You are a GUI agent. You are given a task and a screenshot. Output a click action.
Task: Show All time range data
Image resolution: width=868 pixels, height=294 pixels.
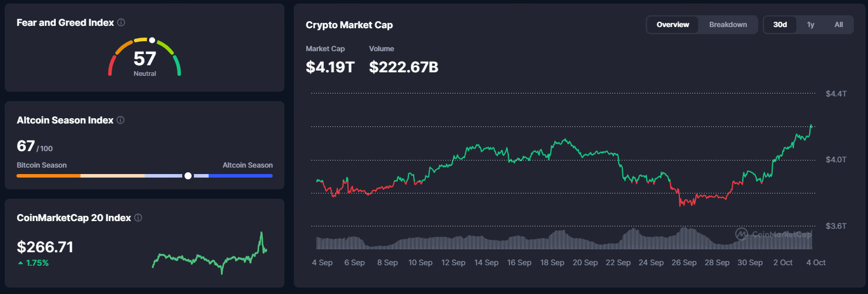pos(839,25)
